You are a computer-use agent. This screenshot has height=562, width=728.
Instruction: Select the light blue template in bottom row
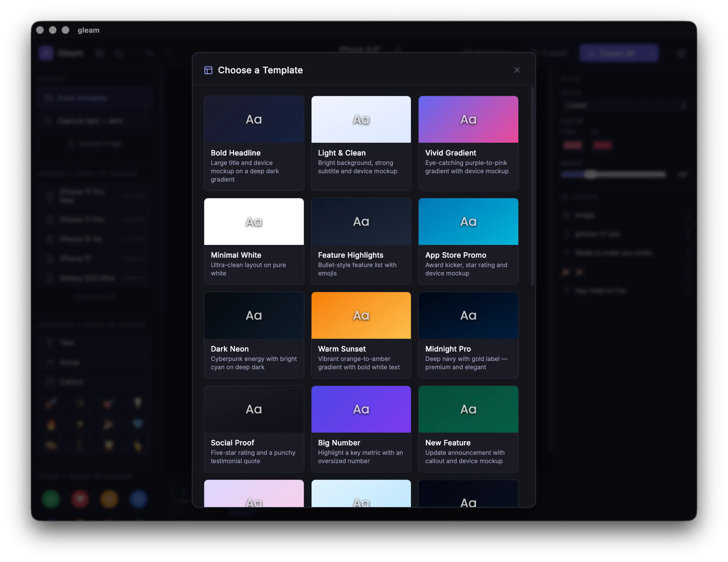coord(361,493)
